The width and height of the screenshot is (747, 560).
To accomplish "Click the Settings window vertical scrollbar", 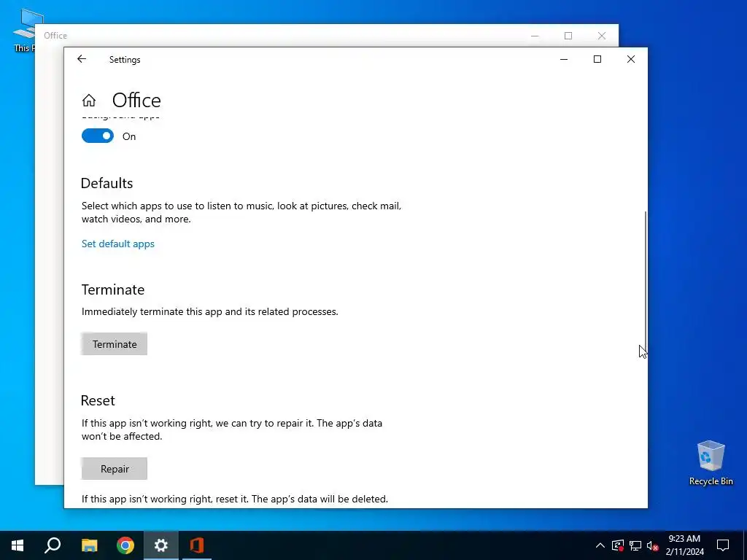I will 646,284.
